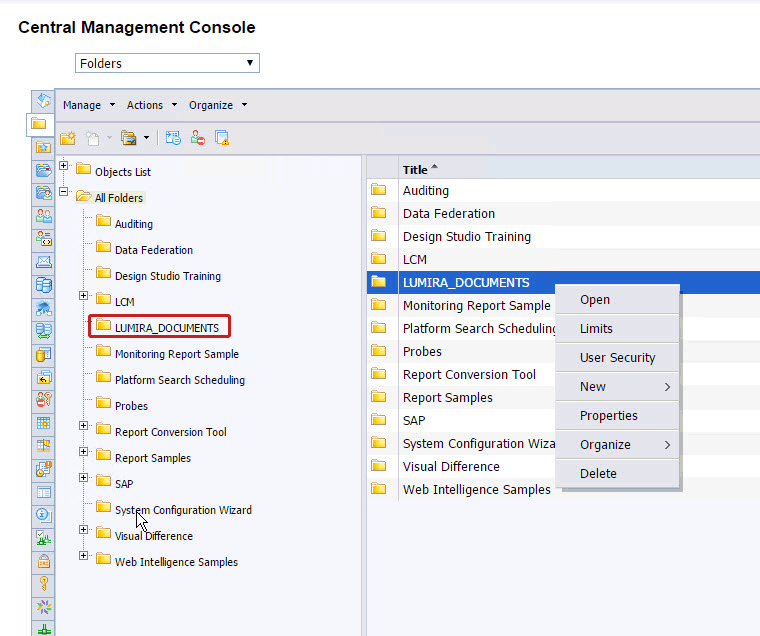Click the limits warning icon in toolbar
The height and width of the screenshot is (636, 760).
(x=222, y=138)
